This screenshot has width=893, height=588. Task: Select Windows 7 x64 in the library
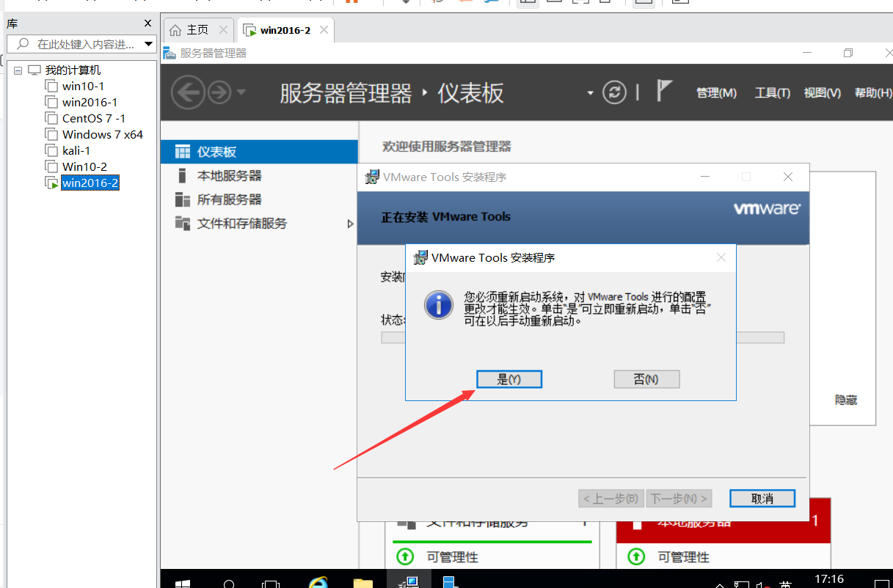pos(103,135)
